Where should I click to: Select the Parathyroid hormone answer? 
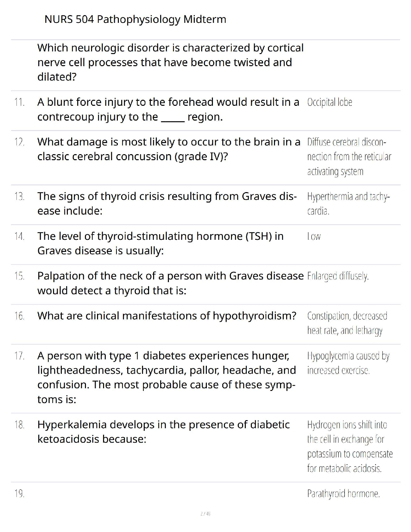(343, 494)
